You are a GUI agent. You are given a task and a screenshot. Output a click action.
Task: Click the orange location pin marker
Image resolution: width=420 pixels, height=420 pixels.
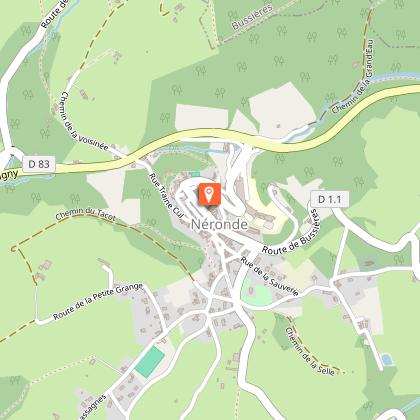[210, 194]
